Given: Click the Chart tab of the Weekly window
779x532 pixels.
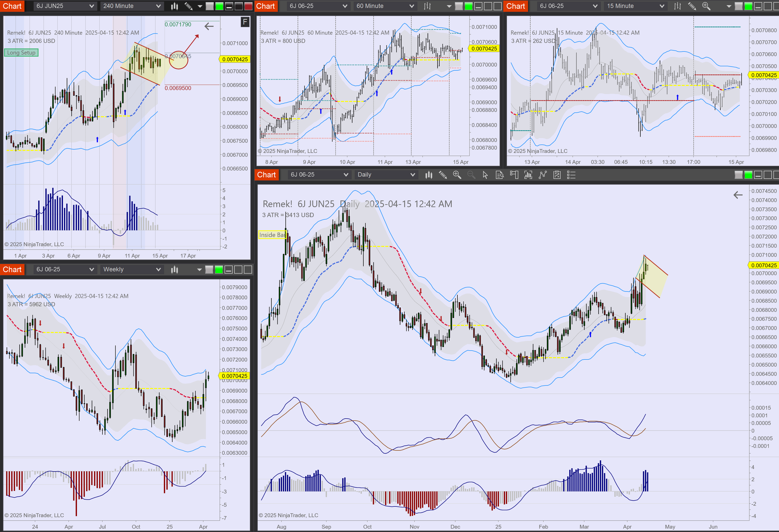Looking at the screenshot, I should click(x=12, y=270).
